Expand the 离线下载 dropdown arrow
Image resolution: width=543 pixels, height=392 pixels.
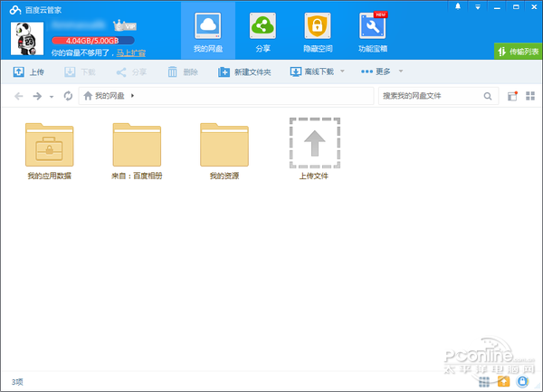tap(341, 72)
